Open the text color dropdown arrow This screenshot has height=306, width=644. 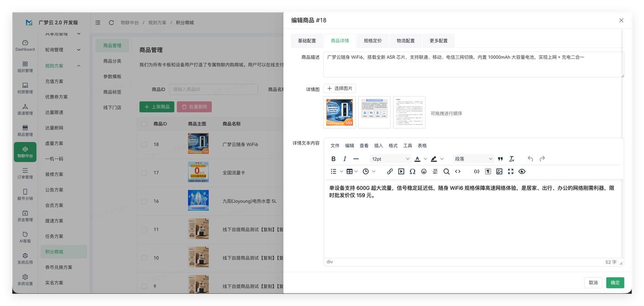(425, 159)
